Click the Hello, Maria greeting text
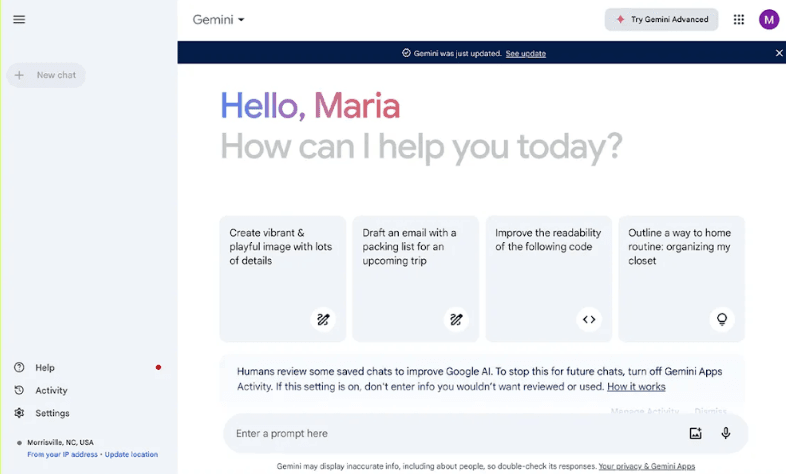Screen dimensions: 786x474 (x=310, y=106)
